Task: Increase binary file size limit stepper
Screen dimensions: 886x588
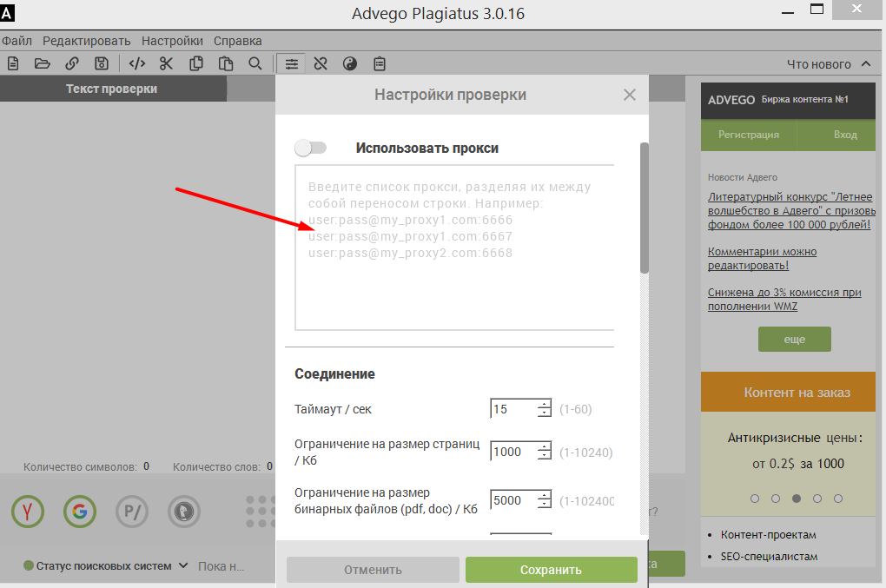Action: point(544,495)
